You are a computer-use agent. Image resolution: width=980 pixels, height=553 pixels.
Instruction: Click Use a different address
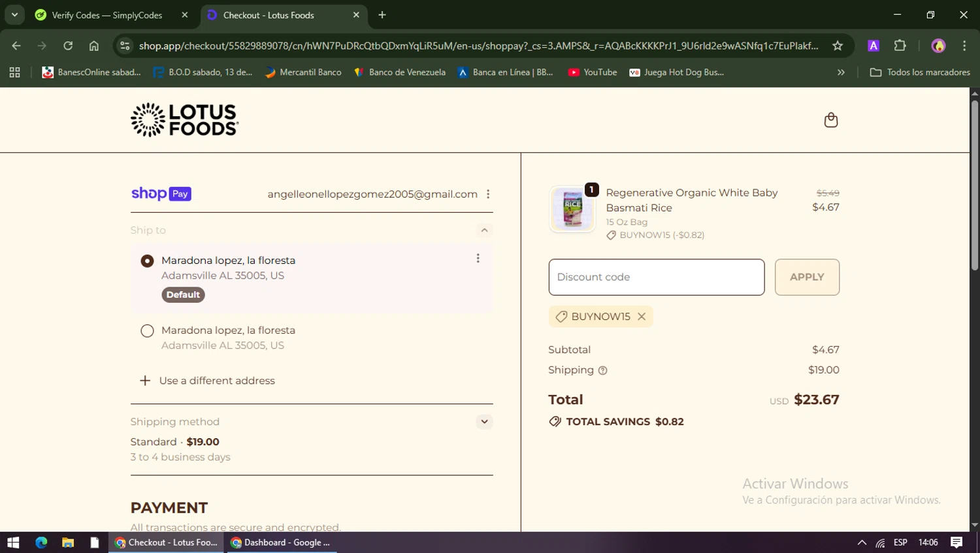point(217,381)
